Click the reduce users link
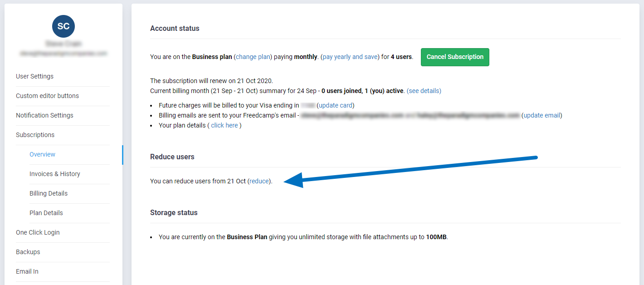 pyautogui.click(x=259, y=181)
